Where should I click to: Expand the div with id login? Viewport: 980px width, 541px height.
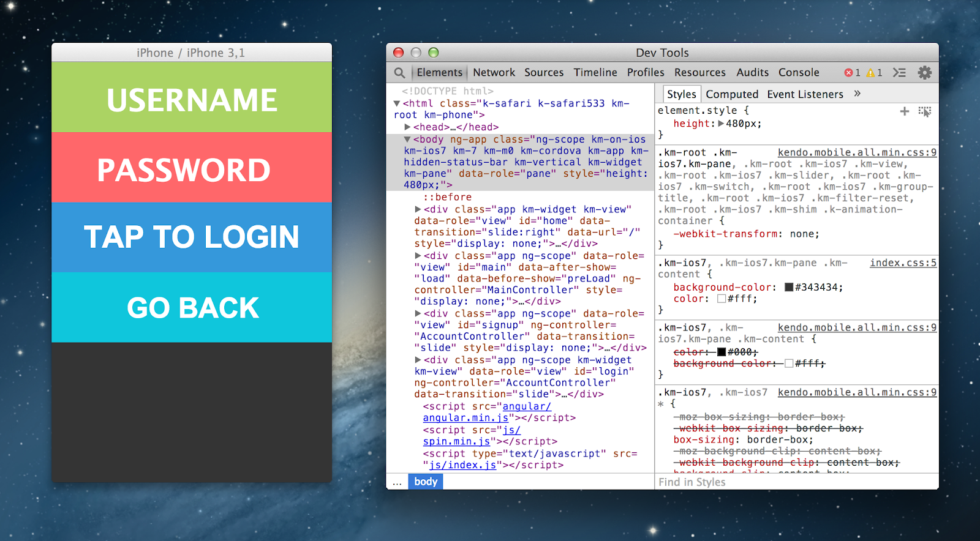coord(418,360)
